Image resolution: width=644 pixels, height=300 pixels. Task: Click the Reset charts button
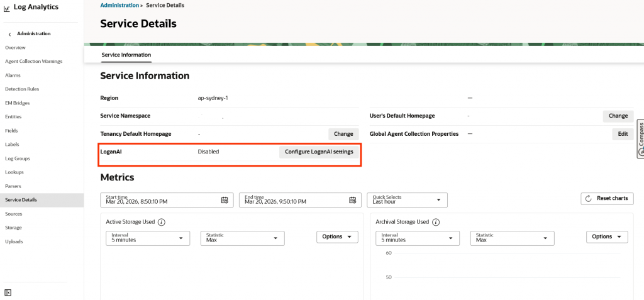pos(607,199)
